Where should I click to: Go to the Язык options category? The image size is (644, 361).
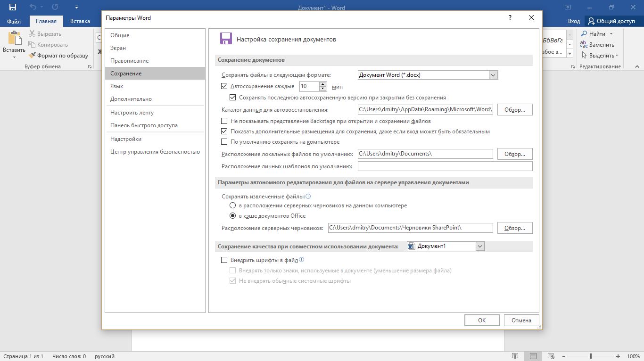coord(155,86)
